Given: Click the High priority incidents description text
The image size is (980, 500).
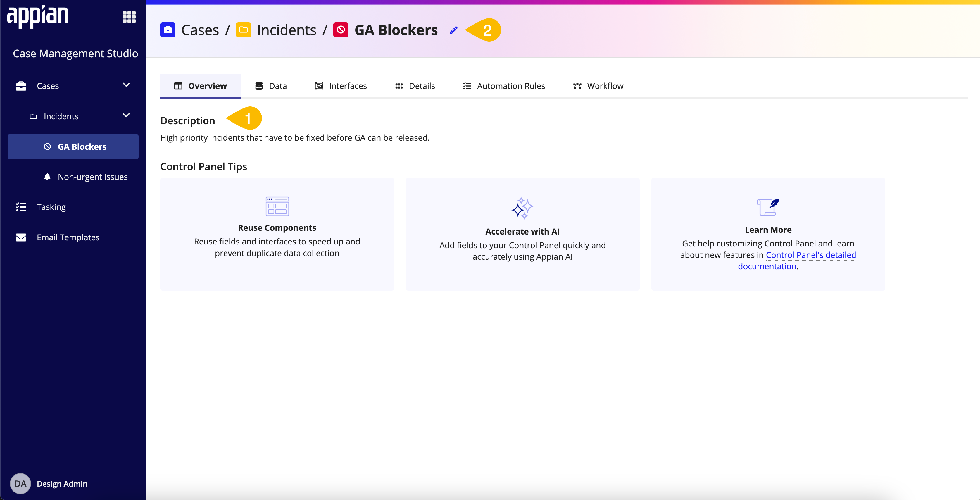Looking at the screenshot, I should coord(295,138).
